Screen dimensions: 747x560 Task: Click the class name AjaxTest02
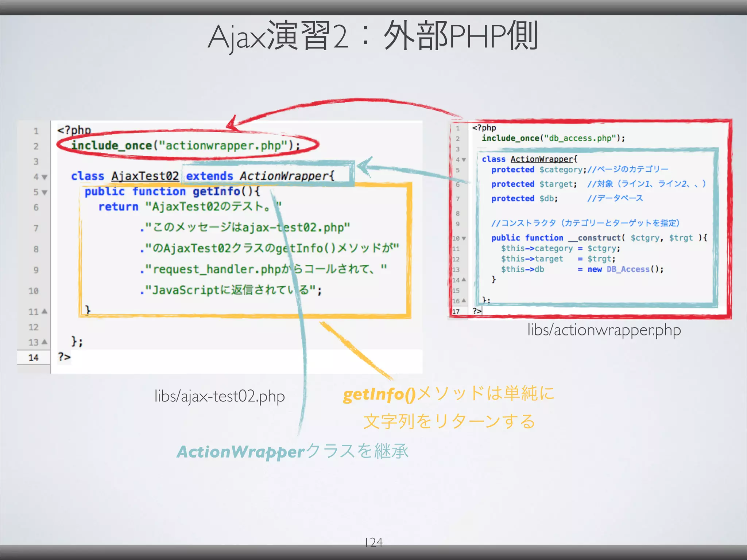click(145, 176)
